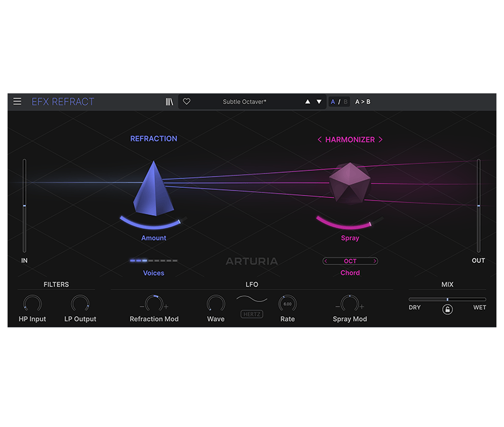Click the LP Output filter knob

[80, 304]
